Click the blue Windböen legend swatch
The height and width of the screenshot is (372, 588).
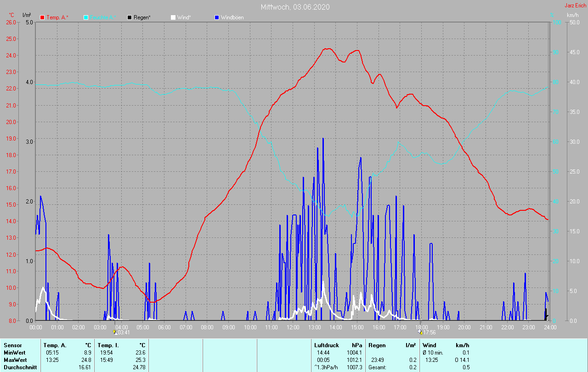tap(217, 17)
